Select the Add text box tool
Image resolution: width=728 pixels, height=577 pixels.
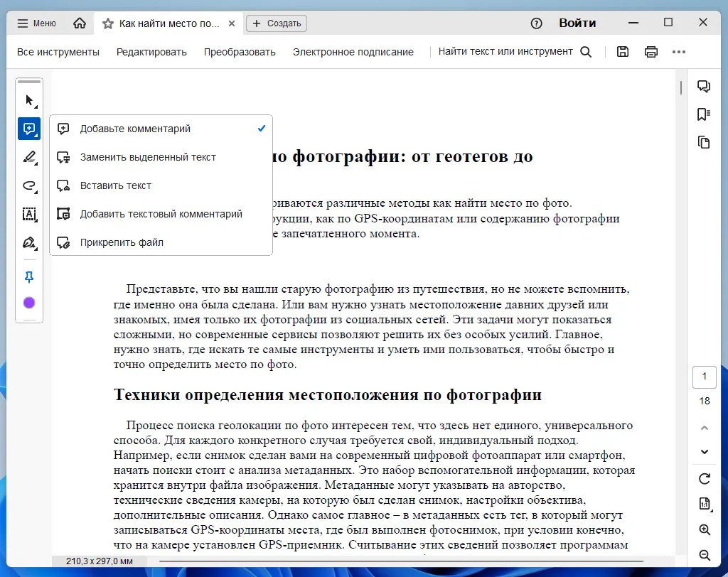tap(29, 214)
